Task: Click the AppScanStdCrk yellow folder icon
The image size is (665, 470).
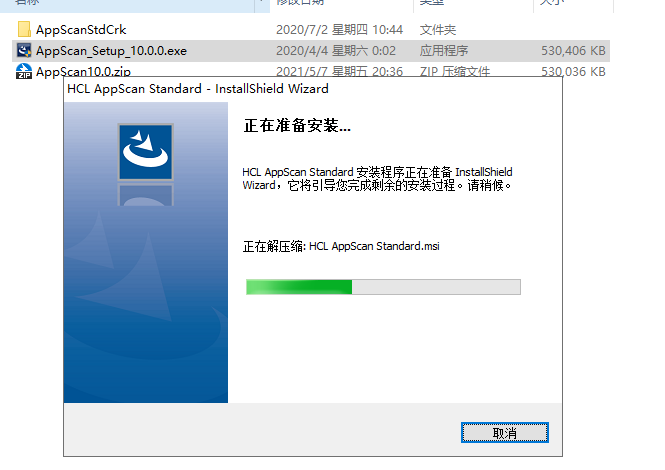Action: click(24, 29)
